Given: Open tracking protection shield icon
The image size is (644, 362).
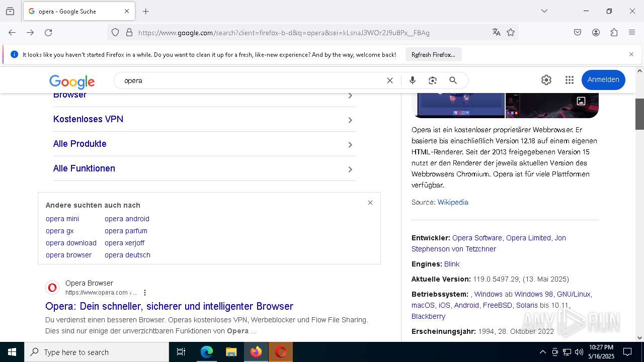Looking at the screenshot, I should coord(115,32).
